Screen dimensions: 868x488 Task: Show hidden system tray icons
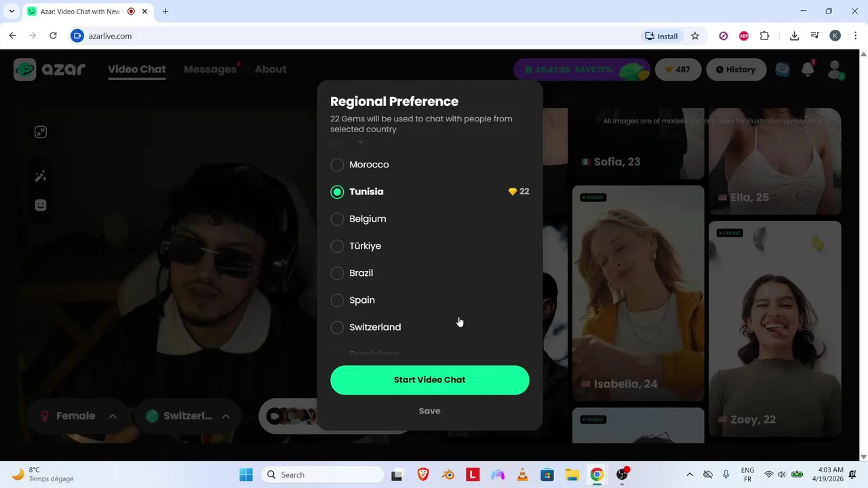click(x=690, y=474)
